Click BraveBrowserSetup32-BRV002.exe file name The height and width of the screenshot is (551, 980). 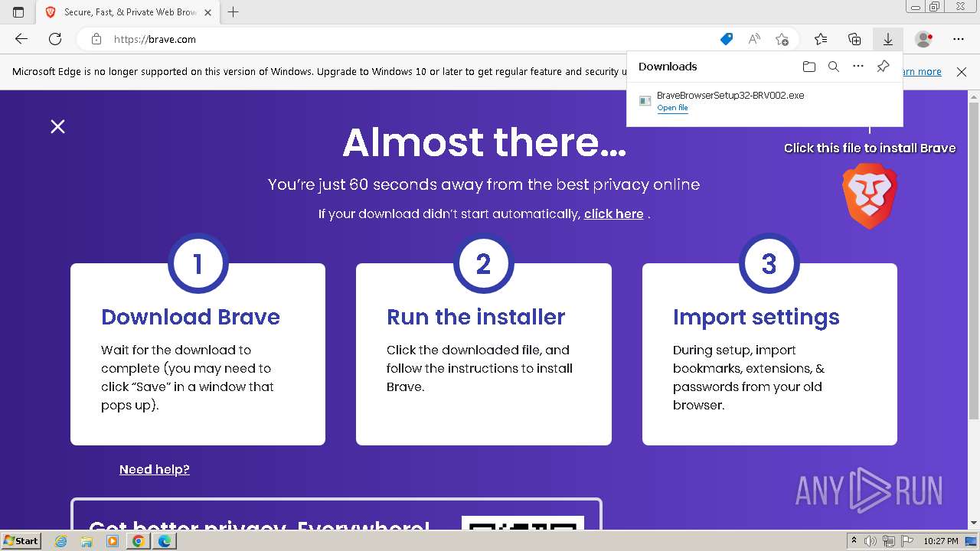coord(730,96)
